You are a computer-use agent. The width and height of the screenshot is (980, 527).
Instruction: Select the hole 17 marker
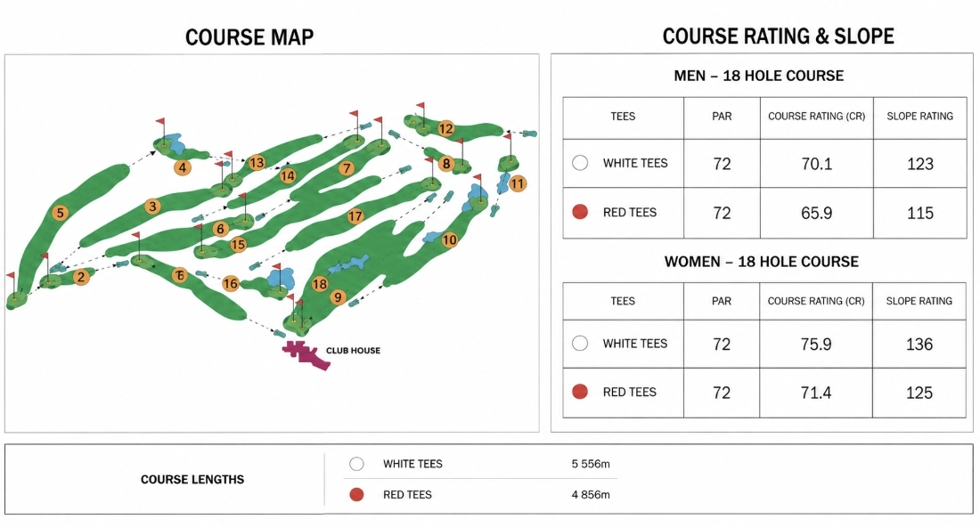pyautogui.click(x=355, y=216)
